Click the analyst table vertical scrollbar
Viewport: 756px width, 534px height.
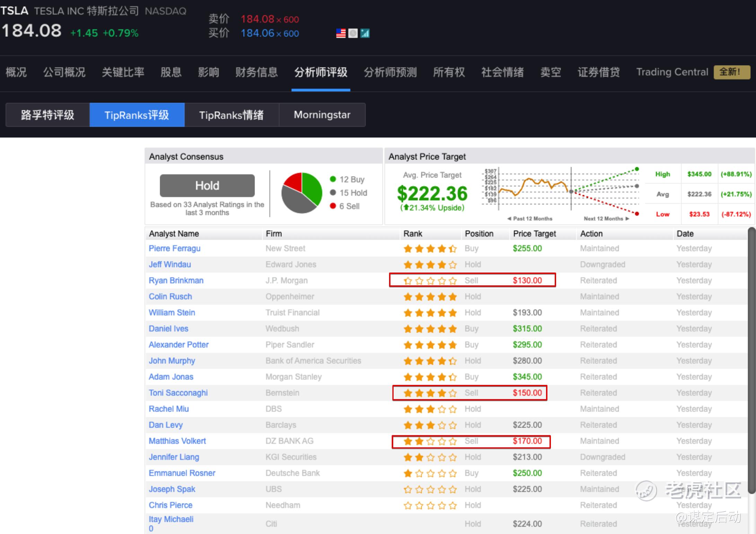coord(751,361)
